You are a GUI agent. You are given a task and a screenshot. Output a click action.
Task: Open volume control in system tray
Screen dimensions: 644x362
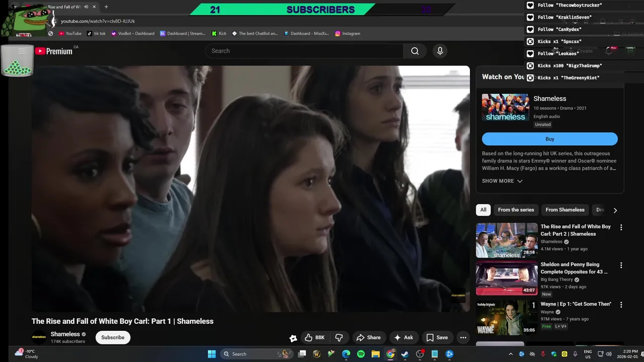point(609,354)
